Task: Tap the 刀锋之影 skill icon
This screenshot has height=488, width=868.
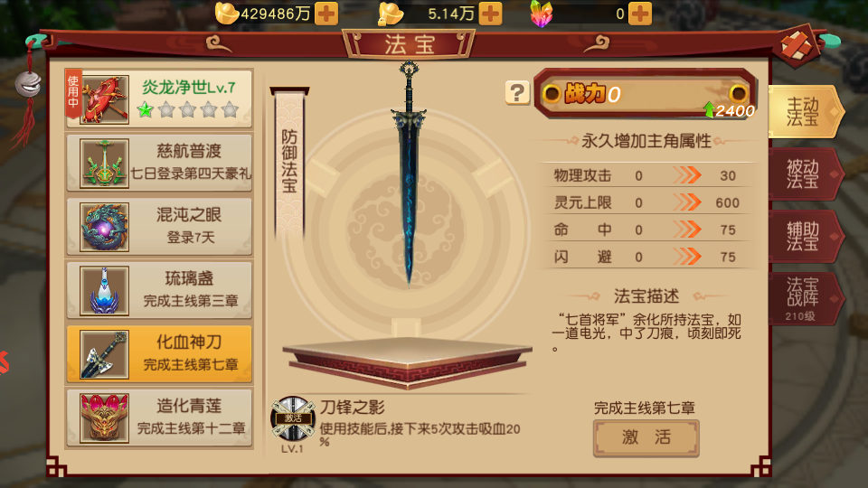Action: [x=292, y=418]
